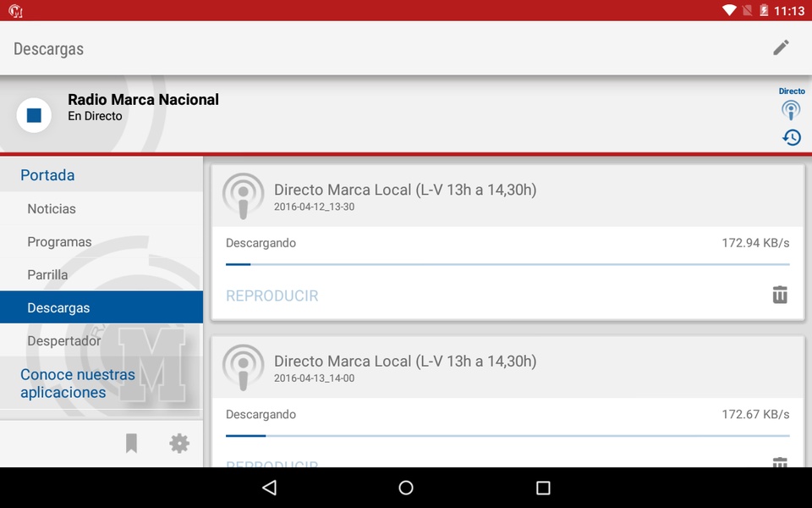The height and width of the screenshot is (508, 812).
Task: Tap Radio Marca Nacional station title
Action: pyautogui.click(x=144, y=100)
